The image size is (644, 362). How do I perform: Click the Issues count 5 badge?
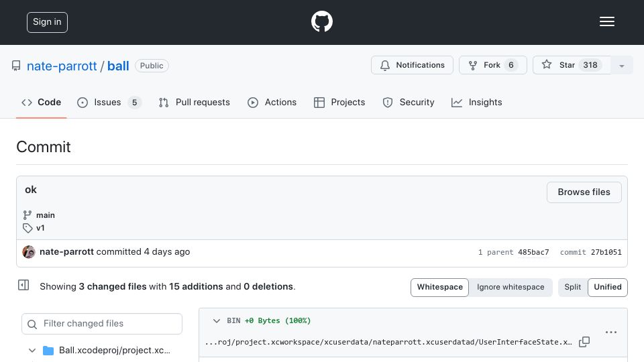click(134, 102)
